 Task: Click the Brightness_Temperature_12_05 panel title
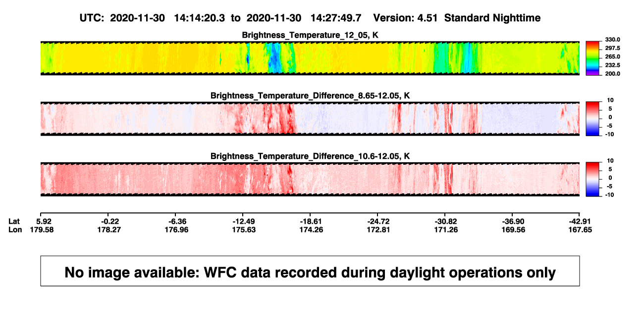(310, 35)
